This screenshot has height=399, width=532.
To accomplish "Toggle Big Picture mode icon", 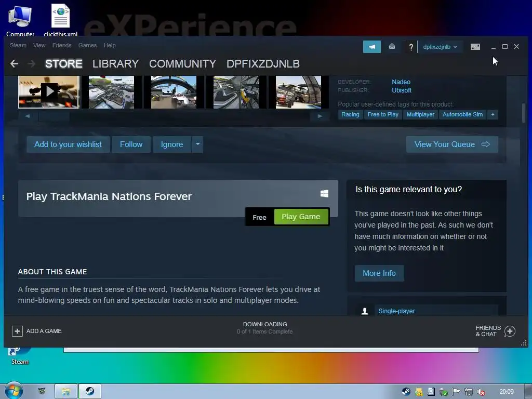I will [475, 47].
